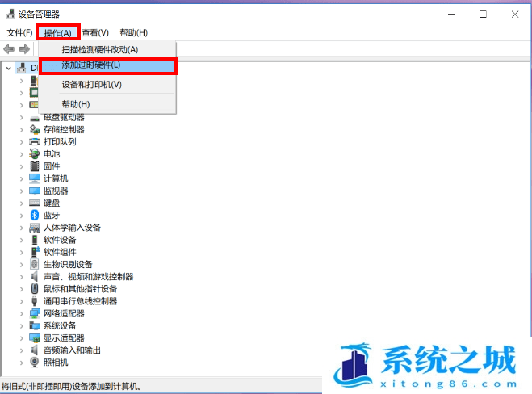Select the 人体学输入设备 tree item label
Screen dimensions: 532x394
(72, 228)
